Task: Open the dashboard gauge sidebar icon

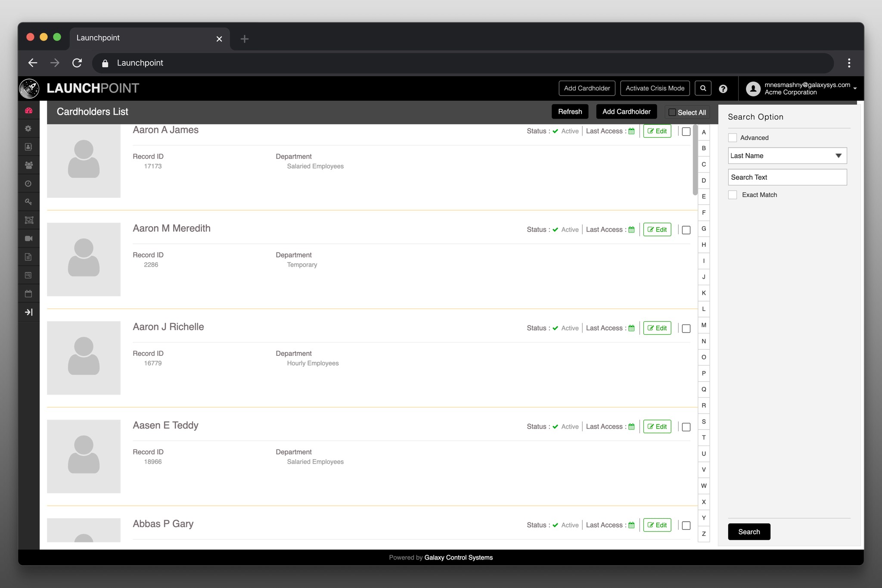Action: [x=28, y=111]
